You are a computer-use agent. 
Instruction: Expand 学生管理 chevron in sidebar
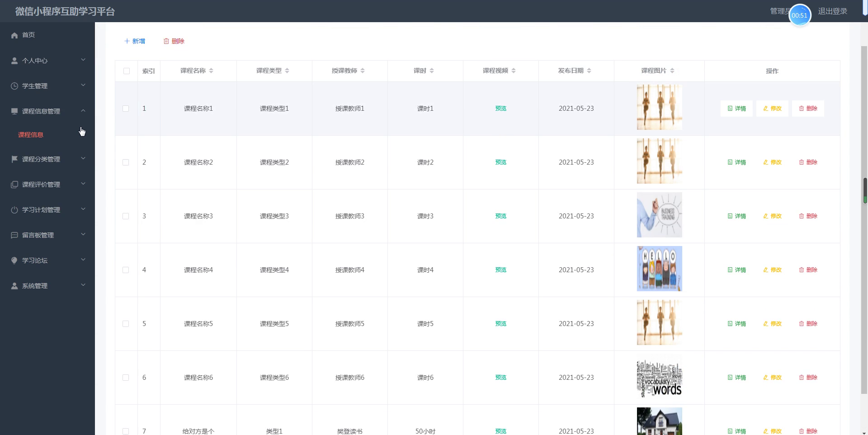[83, 85]
